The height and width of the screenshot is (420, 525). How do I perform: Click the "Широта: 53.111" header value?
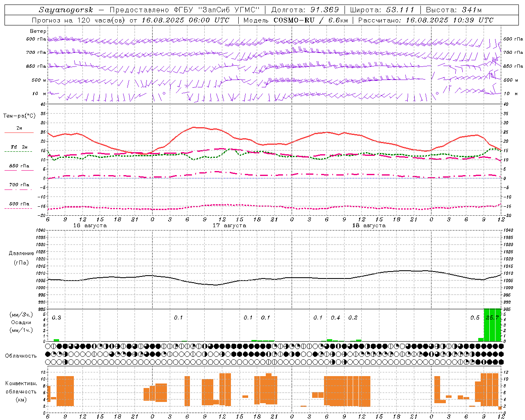tap(382, 10)
